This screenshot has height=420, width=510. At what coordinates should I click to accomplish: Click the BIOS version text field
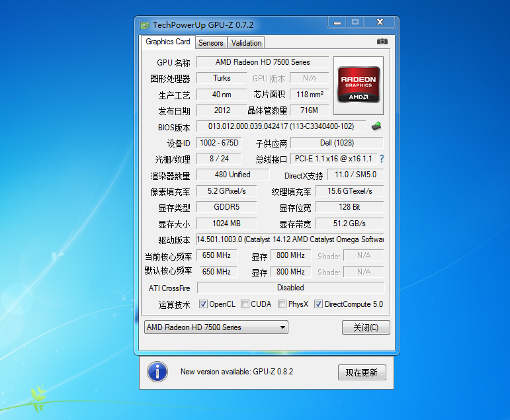click(x=281, y=126)
